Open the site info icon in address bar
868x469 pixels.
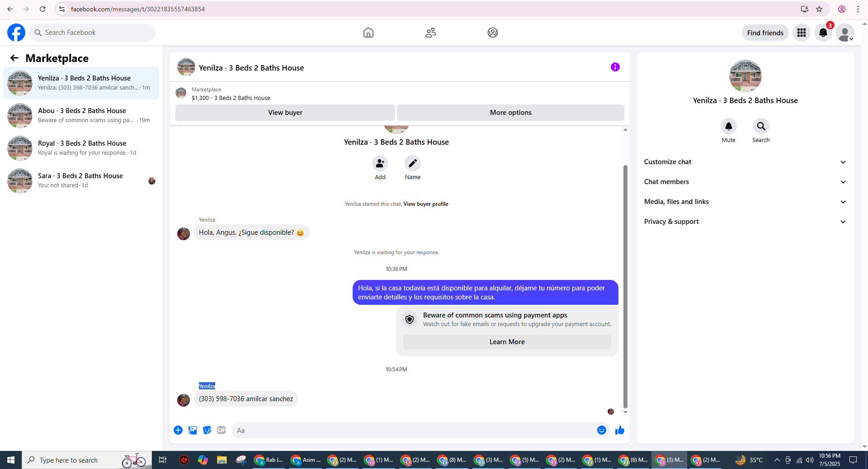click(x=62, y=9)
